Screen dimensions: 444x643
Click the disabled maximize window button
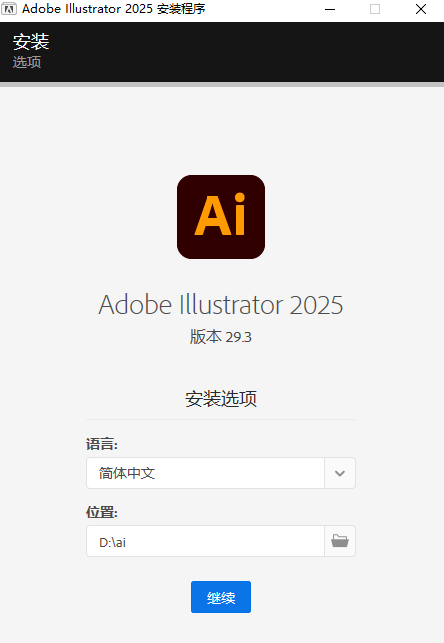coord(375,9)
